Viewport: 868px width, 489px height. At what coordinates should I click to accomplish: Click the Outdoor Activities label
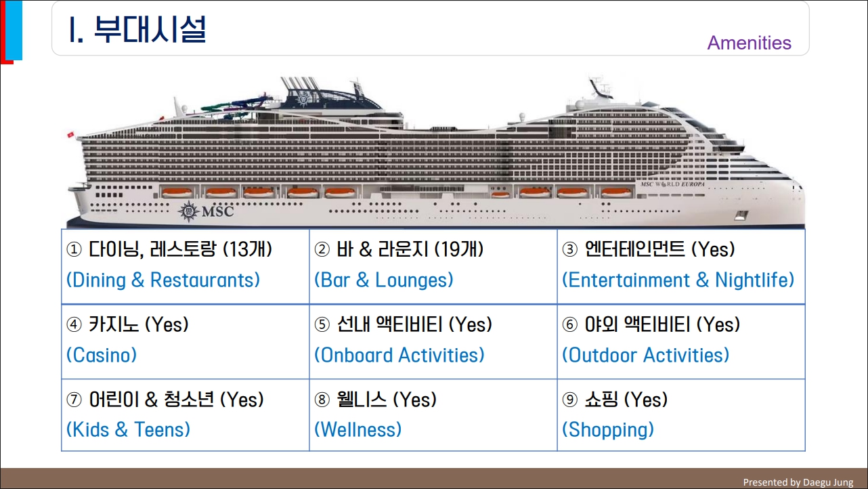tap(645, 355)
